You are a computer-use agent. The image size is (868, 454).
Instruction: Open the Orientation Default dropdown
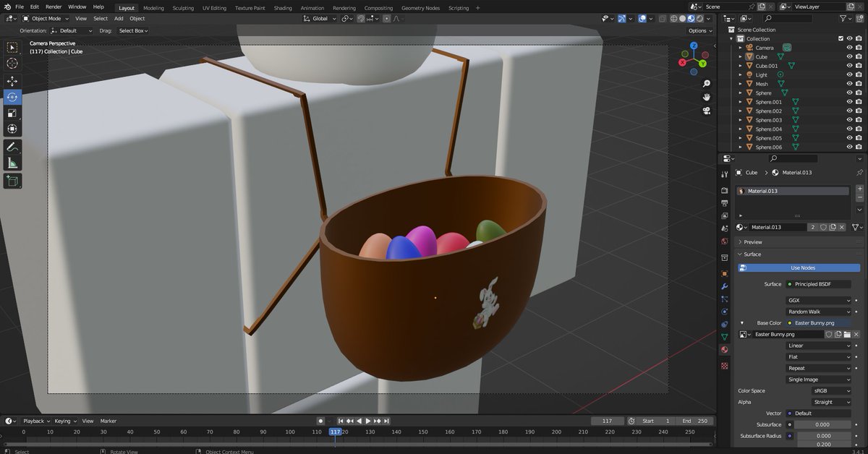(x=72, y=31)
